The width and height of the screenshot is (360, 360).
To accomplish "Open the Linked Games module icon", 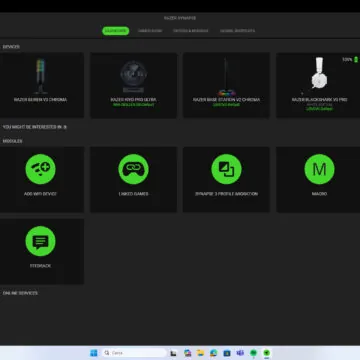I will tap(133, 169).
